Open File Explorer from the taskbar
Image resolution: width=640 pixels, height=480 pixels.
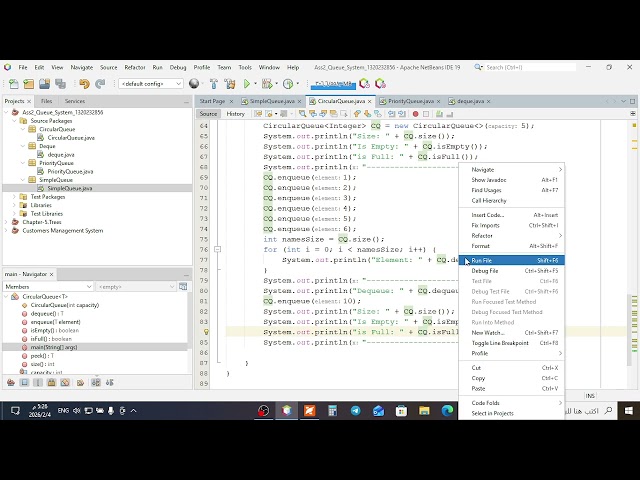(424, 411)
